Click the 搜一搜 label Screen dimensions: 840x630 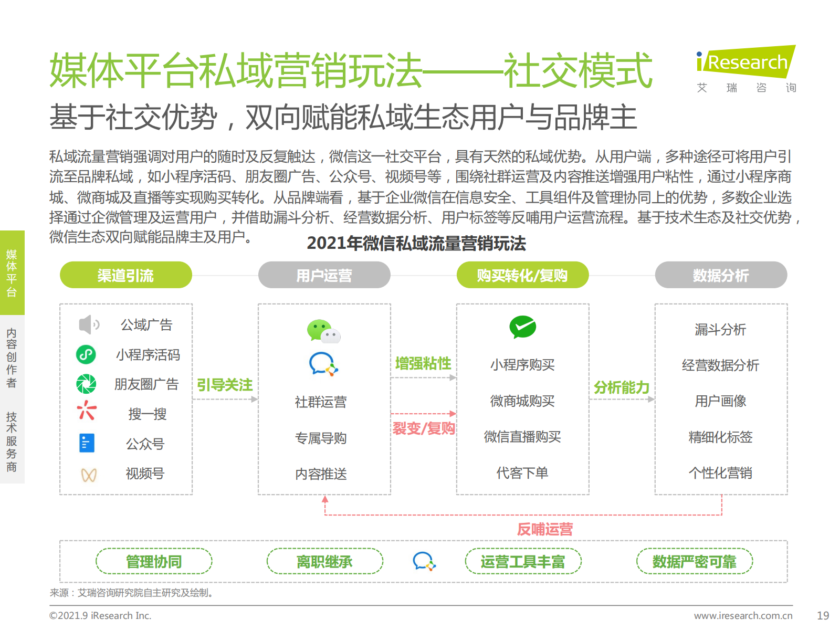coord(148,414)
